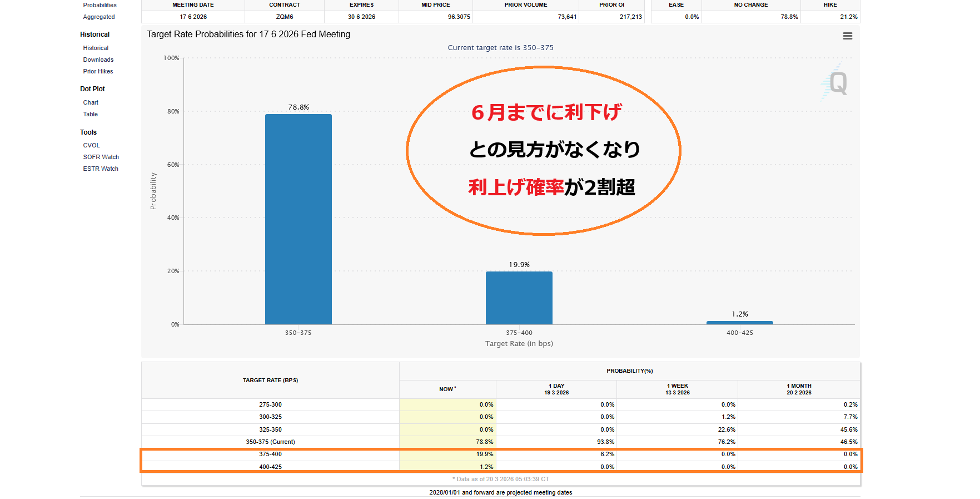Launch ESTR Watch tool
980x499 pixels.
[x=101, y=169]
